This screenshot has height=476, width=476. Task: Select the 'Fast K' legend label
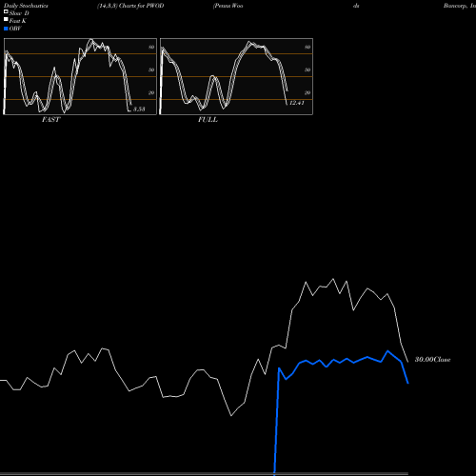tap(18, 21)
